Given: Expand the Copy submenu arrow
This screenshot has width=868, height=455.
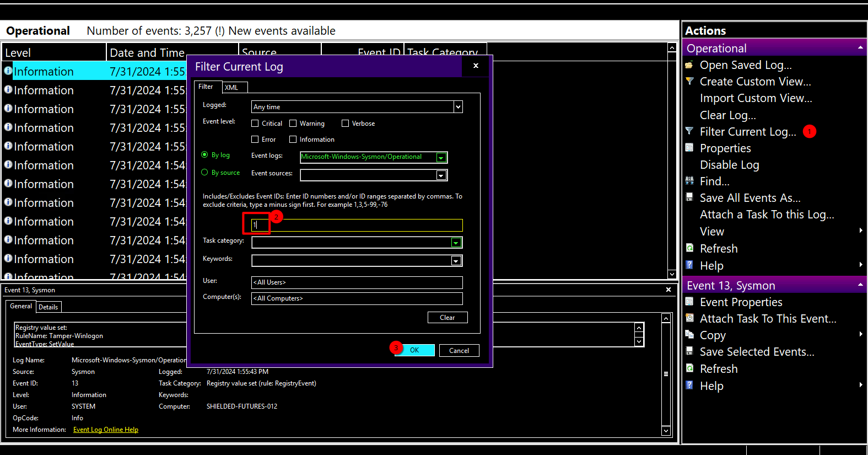Looking at the screenshot, I should click(861, 334).
